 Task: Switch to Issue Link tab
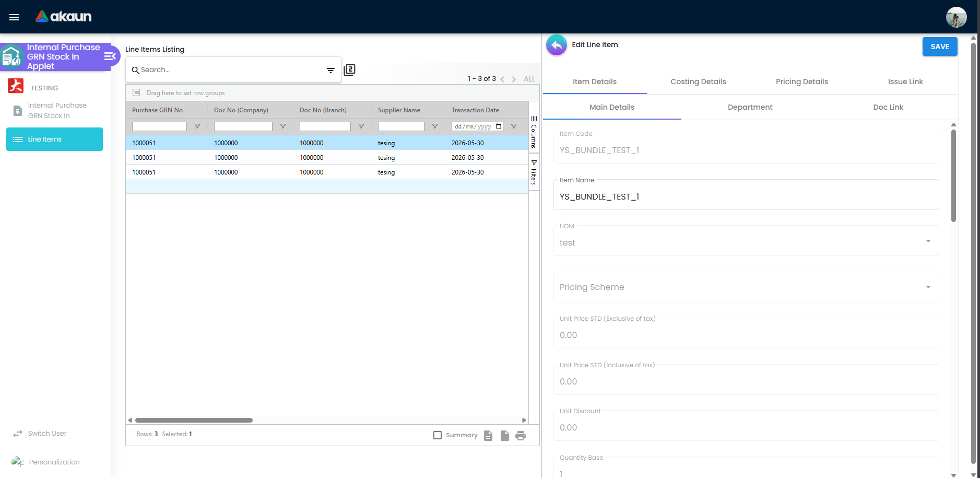point(905,81)
